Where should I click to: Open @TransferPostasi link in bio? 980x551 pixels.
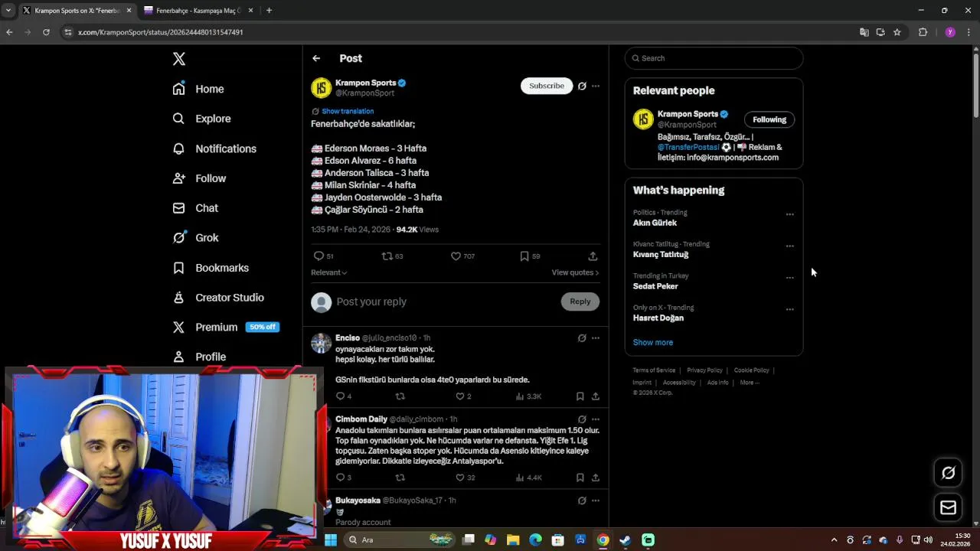[688, 147]
